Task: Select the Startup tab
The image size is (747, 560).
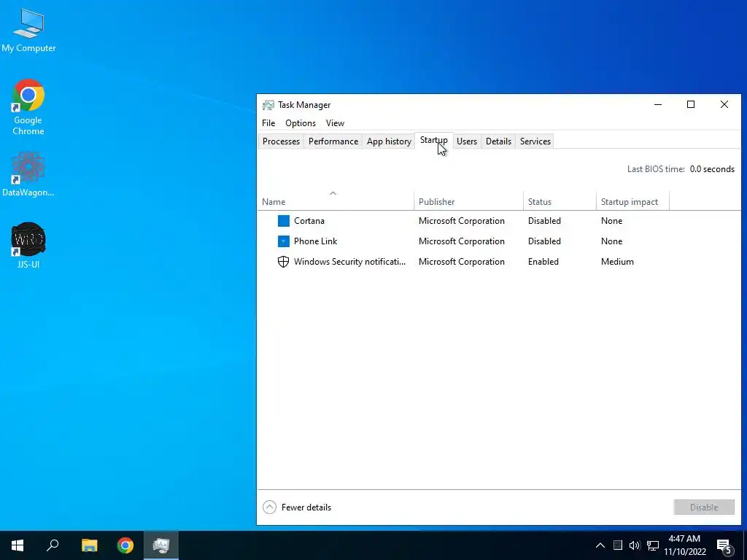Action: pyautogui.click(x=433, y=141)
